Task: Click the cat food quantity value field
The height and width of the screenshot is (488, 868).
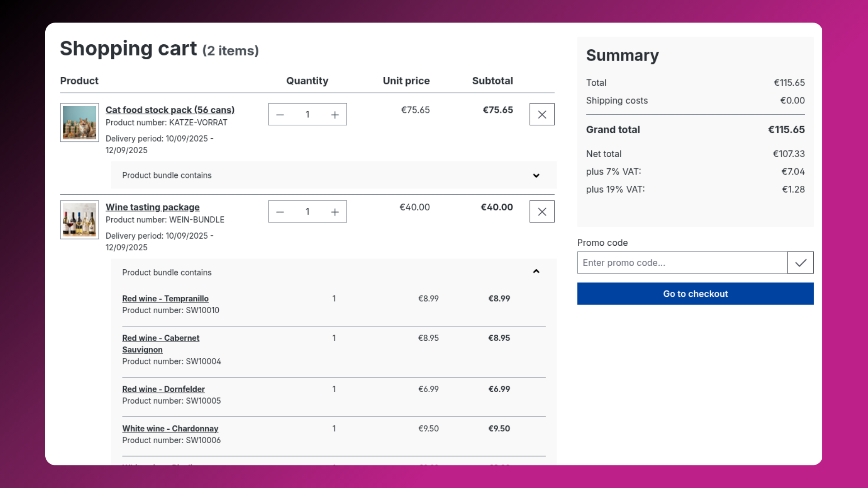Action: click(x=307, y=115)
